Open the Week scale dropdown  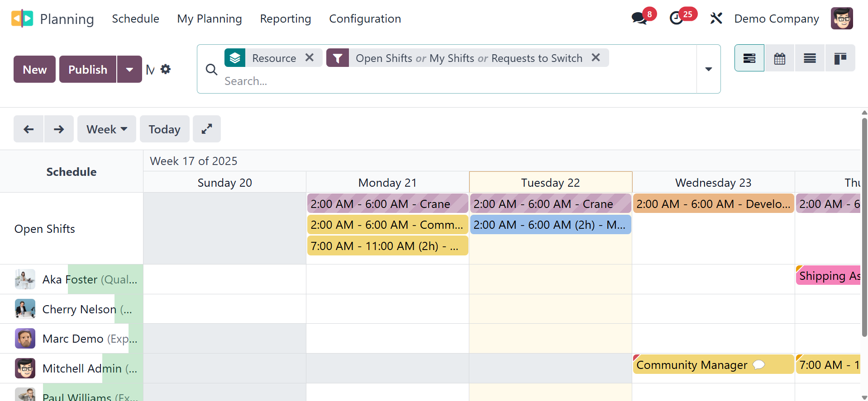[x=107, y=129]
